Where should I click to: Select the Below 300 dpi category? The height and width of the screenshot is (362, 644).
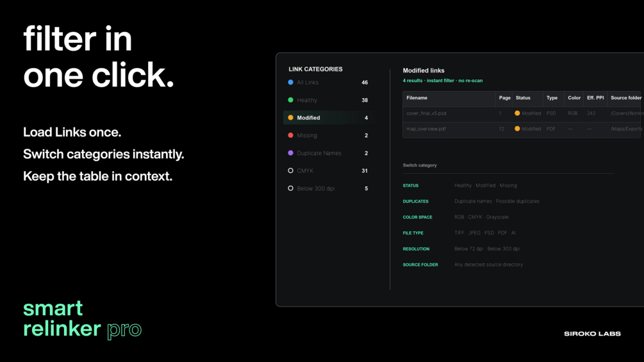(328, 188)
